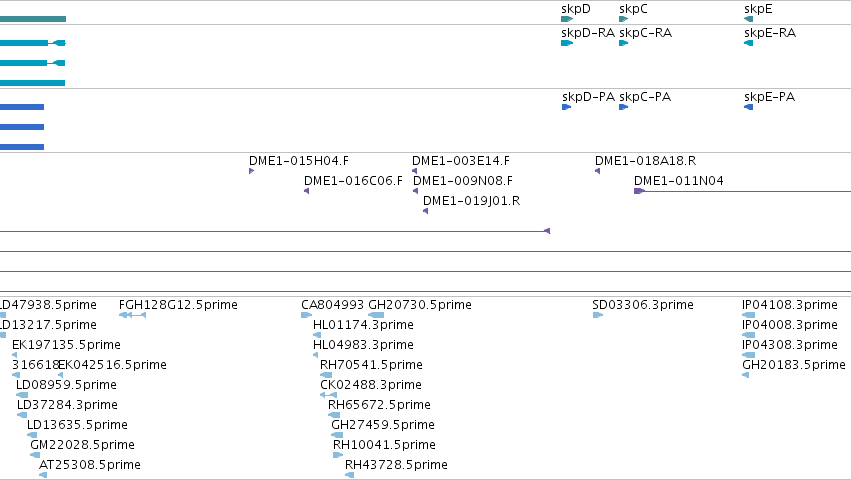Select the GH20183.5prime EST glyph

tap(746, 375)
